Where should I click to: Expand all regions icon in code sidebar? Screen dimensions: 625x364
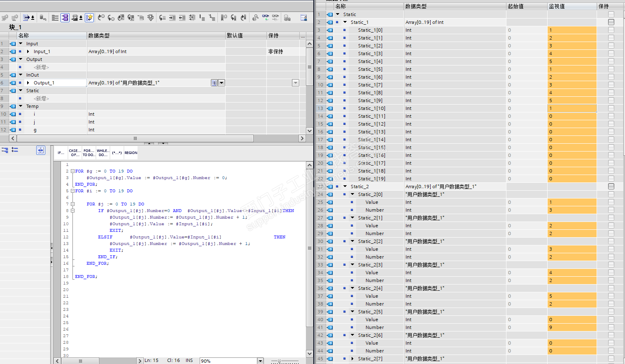click(x=15, y=150)
